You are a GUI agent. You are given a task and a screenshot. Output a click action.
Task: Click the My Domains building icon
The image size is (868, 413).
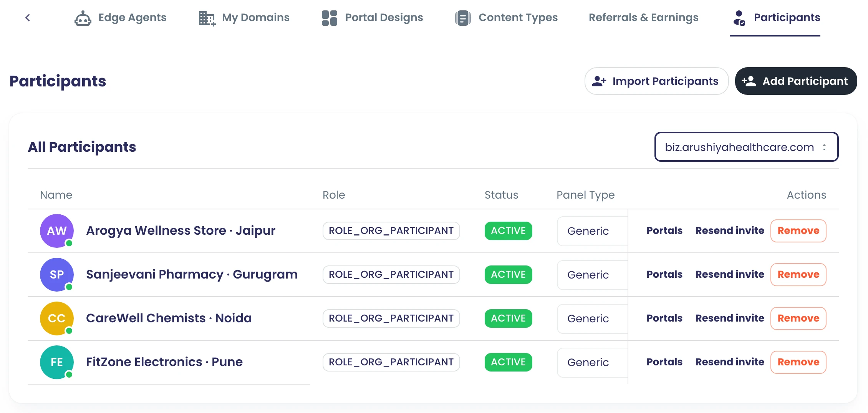tap(207, 18)
